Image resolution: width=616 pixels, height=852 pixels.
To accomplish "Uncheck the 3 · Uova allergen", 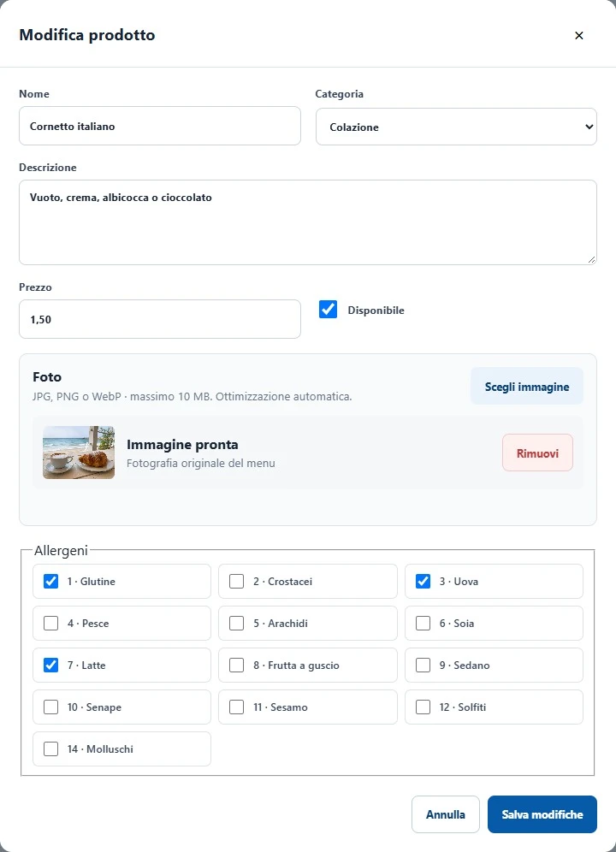I will coord(423,582).
